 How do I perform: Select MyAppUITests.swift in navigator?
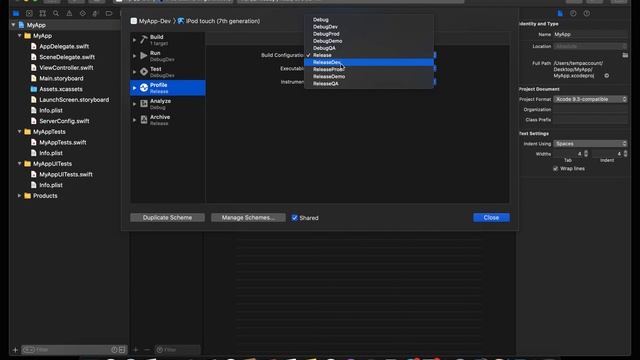coord(66,174)
